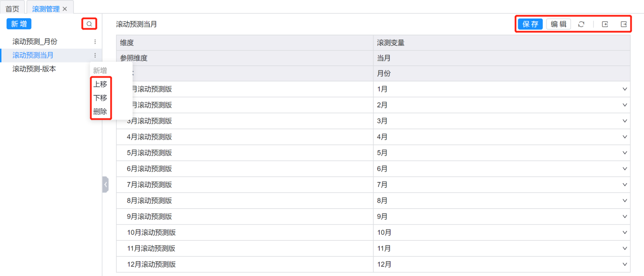Click the refresh icon in top toolbar
Viewport: 644px width, 276px height.
(581, 24)
